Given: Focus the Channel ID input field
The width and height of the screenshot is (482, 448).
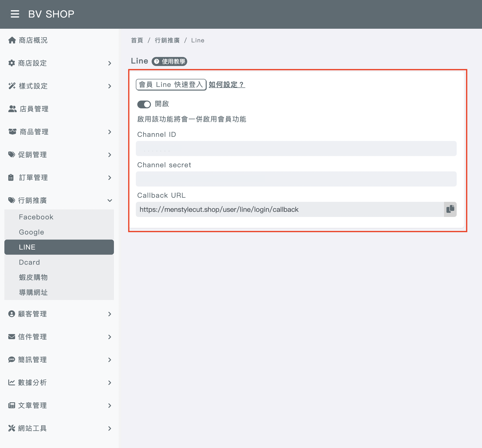Looking at the screenshot, I should (296, 148).
